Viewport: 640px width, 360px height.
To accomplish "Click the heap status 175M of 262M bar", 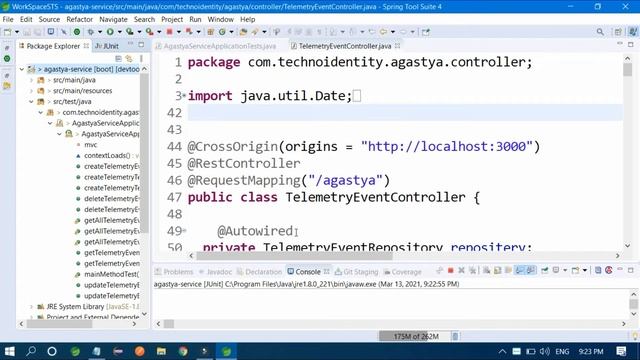I will tap(414, 336).
